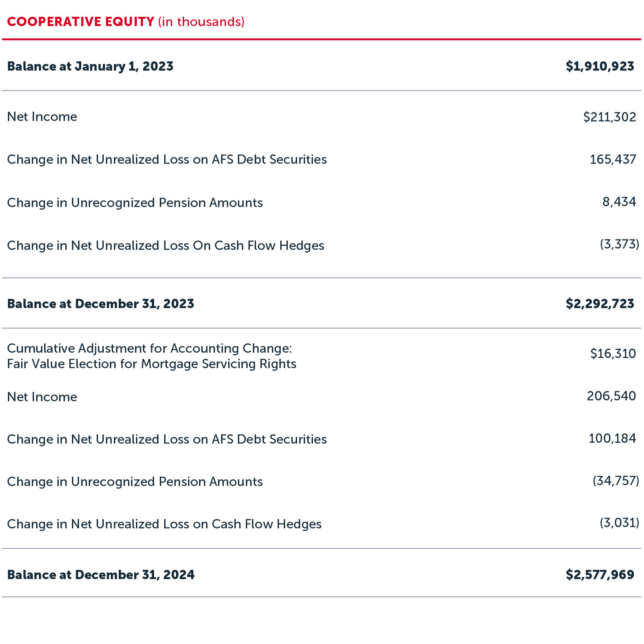Click the 8,434 pension amounts figure
The width and height of the screenshot is (644, 644).
coord(619,202)
